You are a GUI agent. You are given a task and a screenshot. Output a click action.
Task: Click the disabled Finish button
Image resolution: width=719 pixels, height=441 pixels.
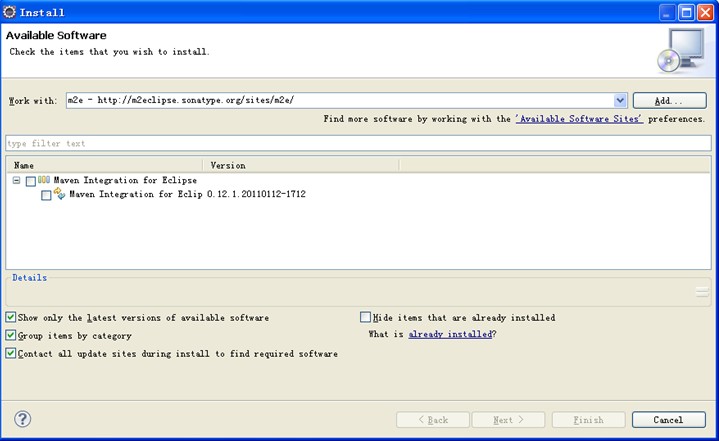tap(589, 419)
